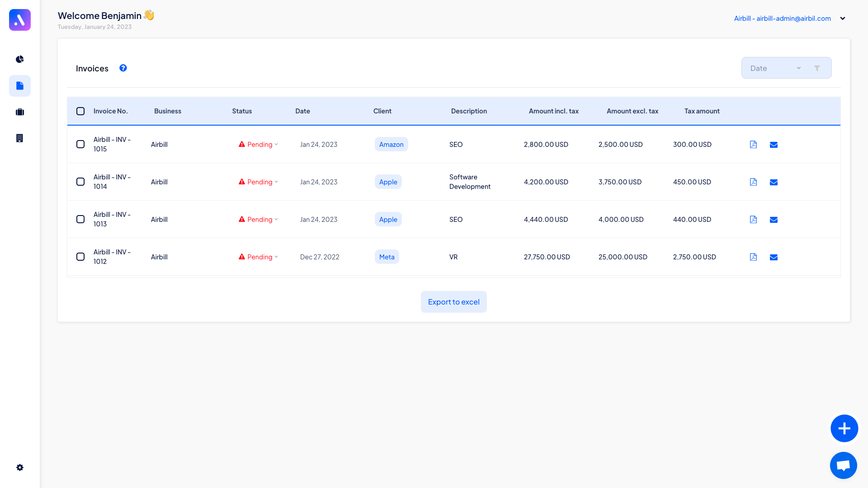This screenshot has width=868, height=488.
Task: Download PDF for invoice 1014
Action: point(753,182)
